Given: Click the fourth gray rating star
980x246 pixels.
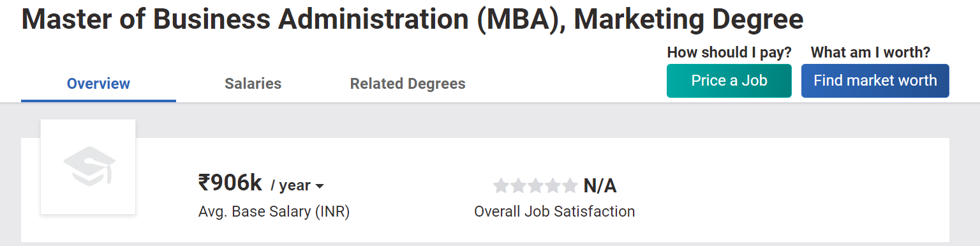Looking at the screenshot, I should pyautogui.click(x=553, y=186).
